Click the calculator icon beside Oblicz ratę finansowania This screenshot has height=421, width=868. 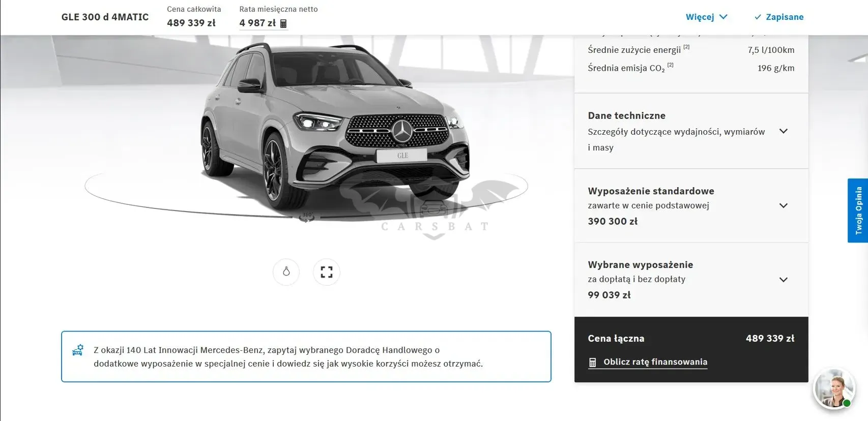coord(592,363)
